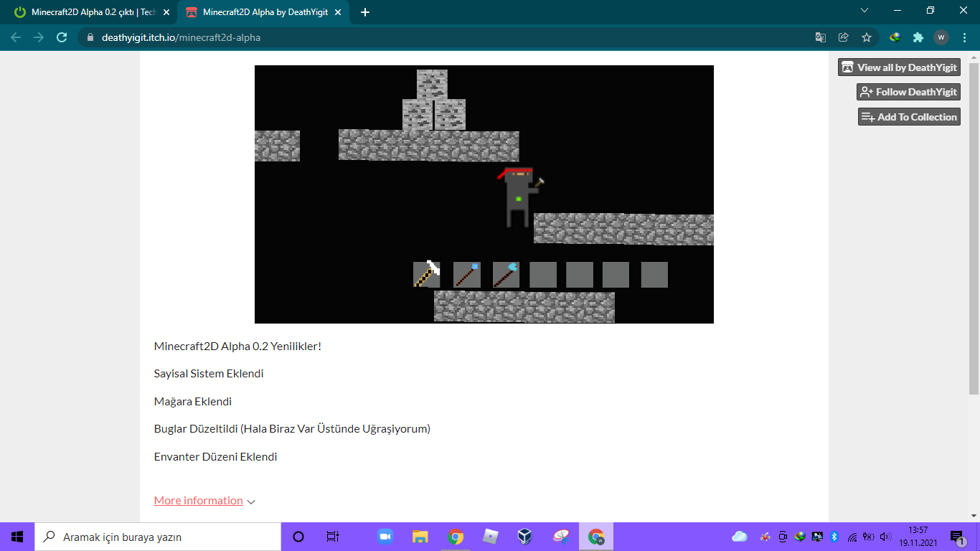The height and width of the screenshot is (551, 980).
Task: Launch Roblox from the taskbar
Action: click(491, 537)
